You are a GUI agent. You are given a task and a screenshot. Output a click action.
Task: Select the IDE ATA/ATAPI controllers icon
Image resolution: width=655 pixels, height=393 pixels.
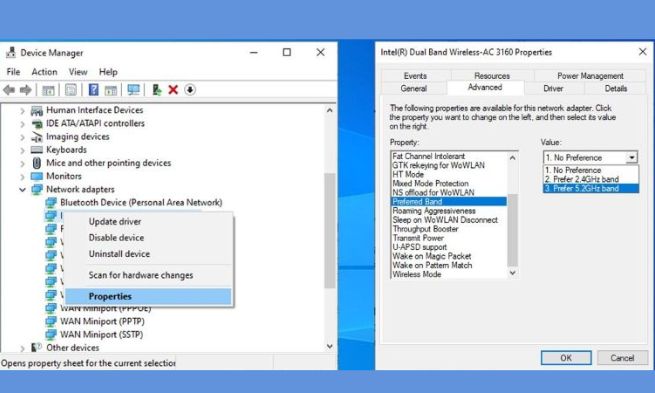[x=37, y=124]
